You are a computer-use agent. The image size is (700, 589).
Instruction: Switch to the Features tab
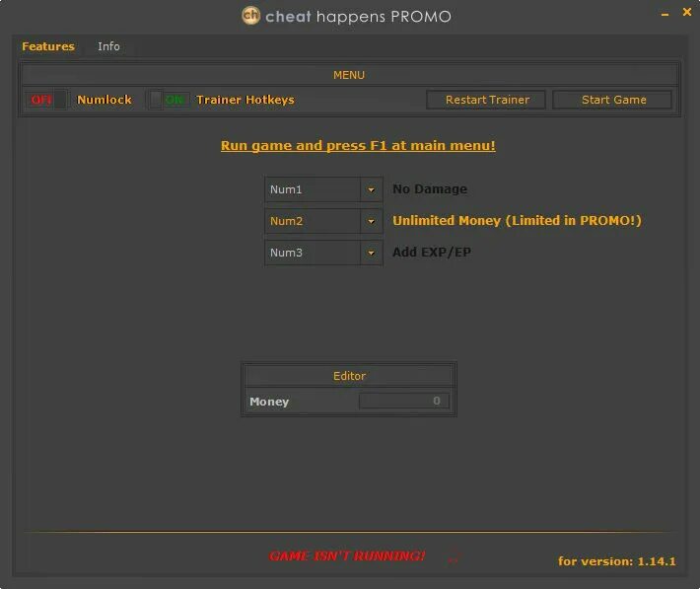point(48,46)
